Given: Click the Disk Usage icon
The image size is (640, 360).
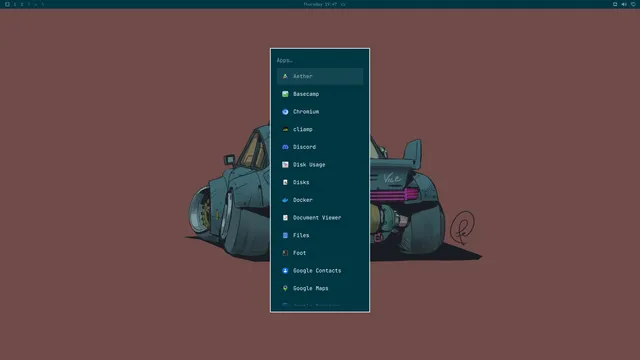Looking at the screenshot, I should [285, 164].
